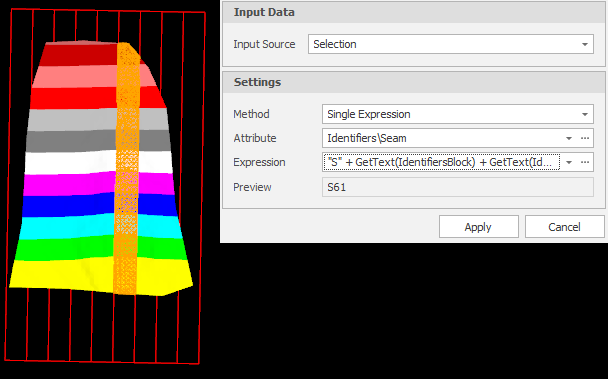
Task: Click the orange highlighted block column
Action: 126,168
